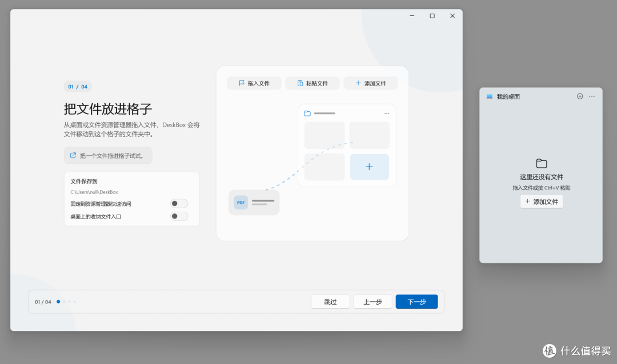Click the 上一步 button
The height and width of the screenshot is (364, 617).
(372, 301)
